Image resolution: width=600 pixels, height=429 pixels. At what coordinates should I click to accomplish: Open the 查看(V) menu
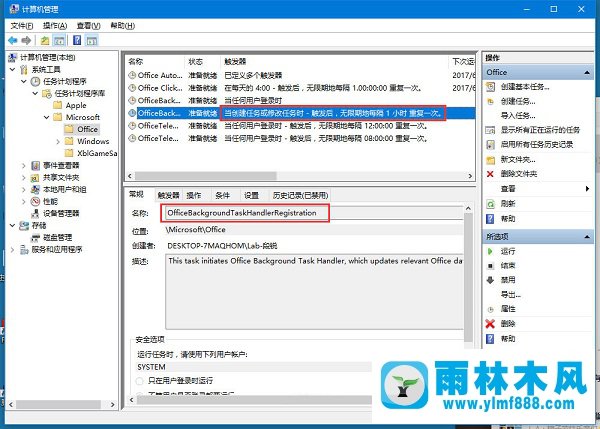88,26
